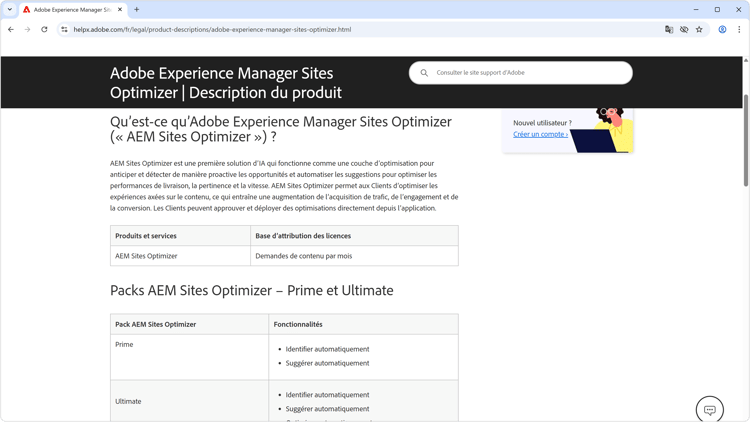The image size is (750, 422).
Task: Open a new browser tab
Action: pos(136,9)
